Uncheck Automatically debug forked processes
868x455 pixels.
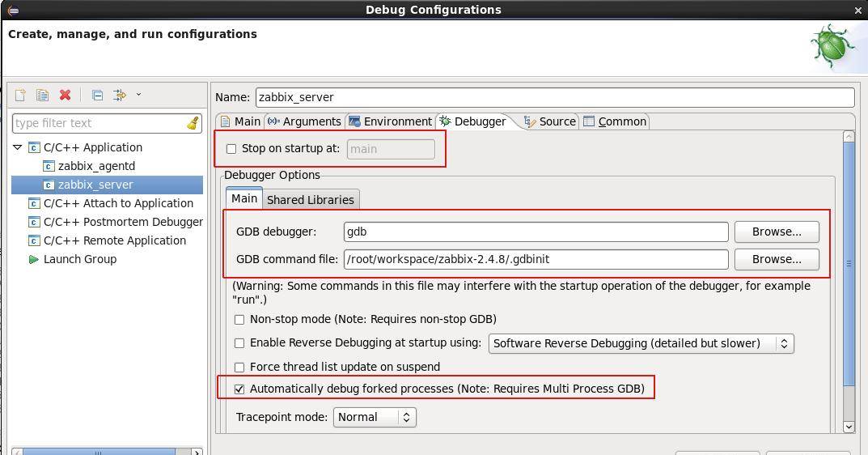click(x=239, y=389)
